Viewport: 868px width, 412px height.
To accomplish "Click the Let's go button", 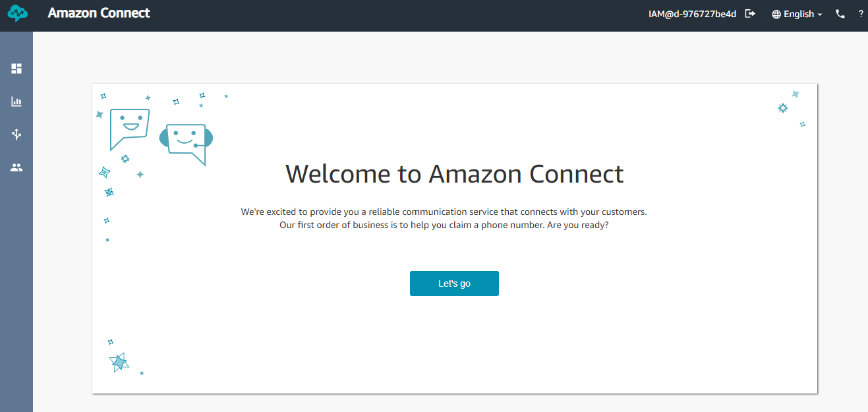I will [454, 283].
